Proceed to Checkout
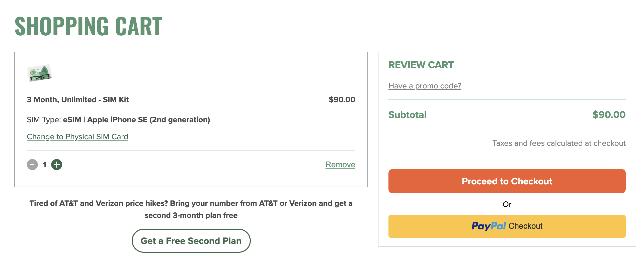The width and height of the screenshot is (644, 258). (507, 181)
